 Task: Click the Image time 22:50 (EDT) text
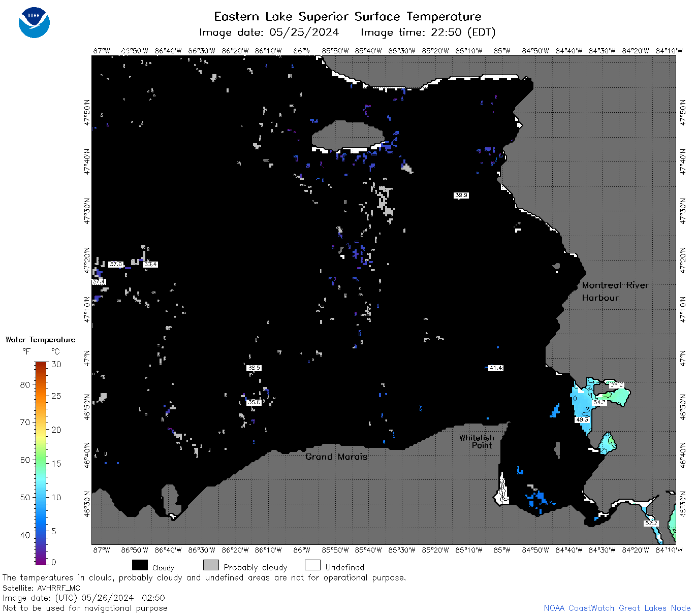click(x=428, y=33)
